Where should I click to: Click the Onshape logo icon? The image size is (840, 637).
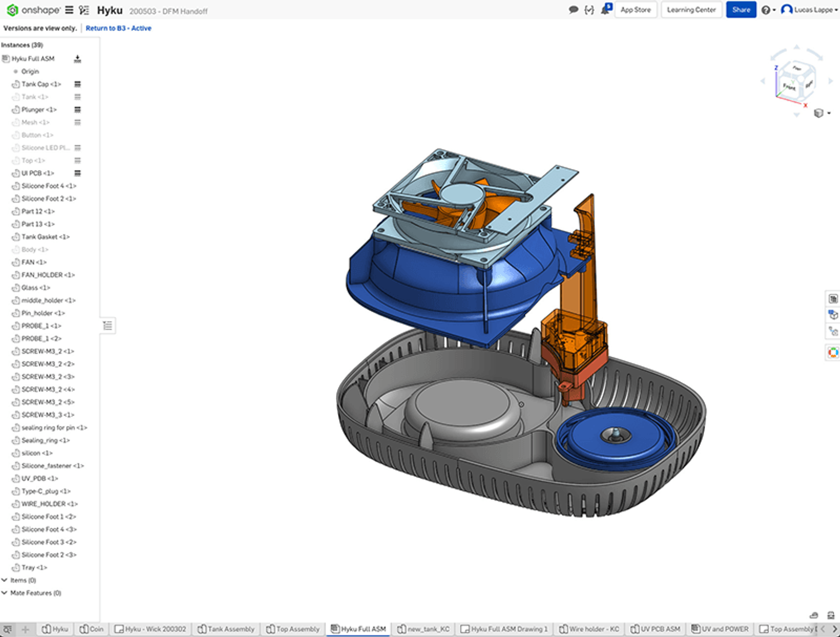(12, 9)
